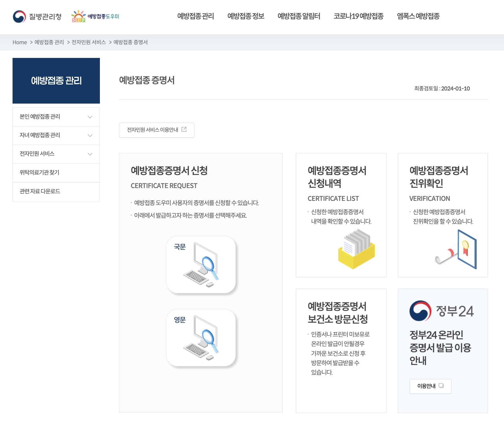504x428 pixels.
Task: Click CERTIFICATE REQUEST subtitle
Action: pyautogui.click(x=164, y=186)
